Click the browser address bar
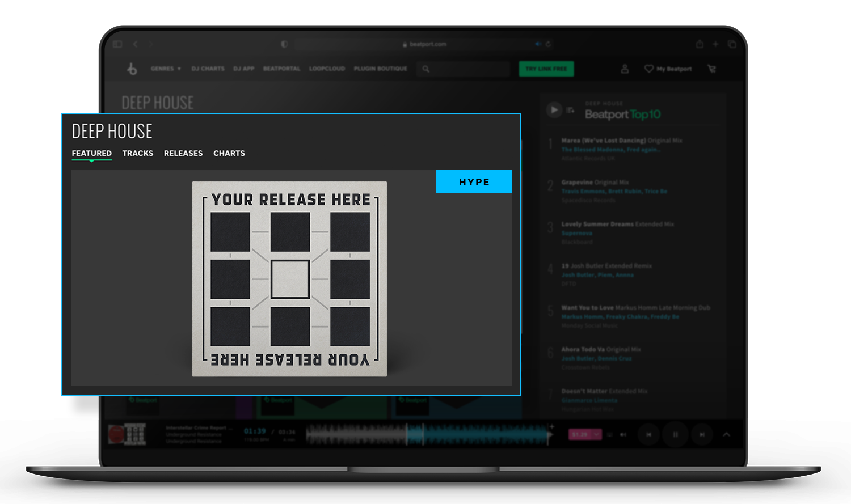The height and width of the screenshot is (504, 851). [424, 44]
